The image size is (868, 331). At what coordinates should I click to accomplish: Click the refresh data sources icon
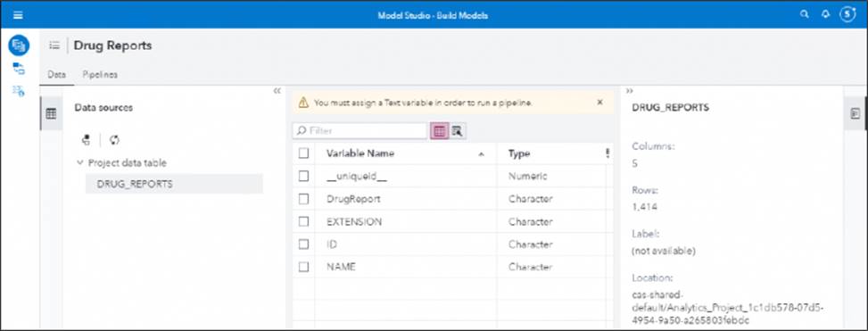pos(114,140)
